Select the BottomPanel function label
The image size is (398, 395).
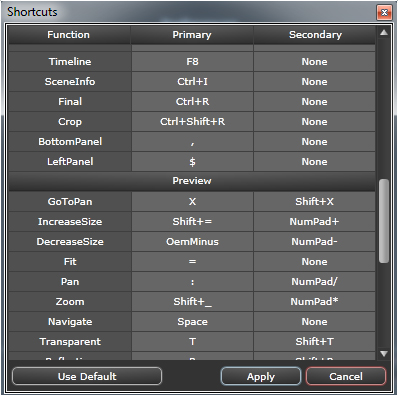coord(70,142)
